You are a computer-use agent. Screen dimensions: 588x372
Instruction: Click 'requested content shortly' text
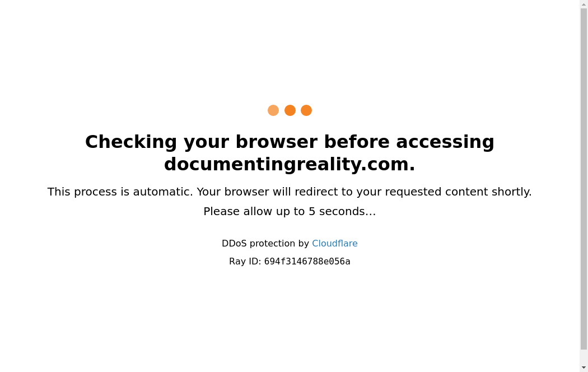point(458,192)
